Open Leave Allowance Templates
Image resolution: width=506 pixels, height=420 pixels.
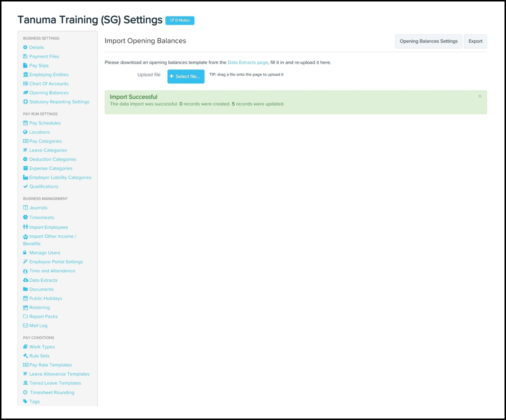59,374
